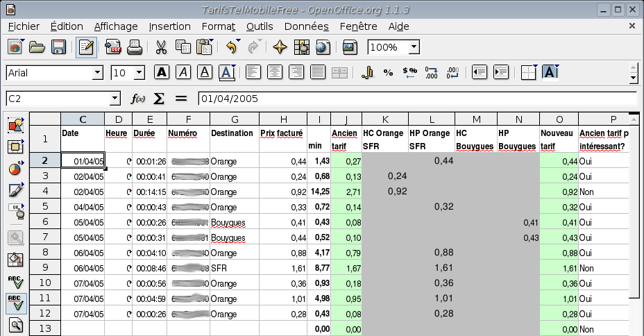Toggle underline formatting
The height and width of the screenshot is (336, 644).
(205, 73)
